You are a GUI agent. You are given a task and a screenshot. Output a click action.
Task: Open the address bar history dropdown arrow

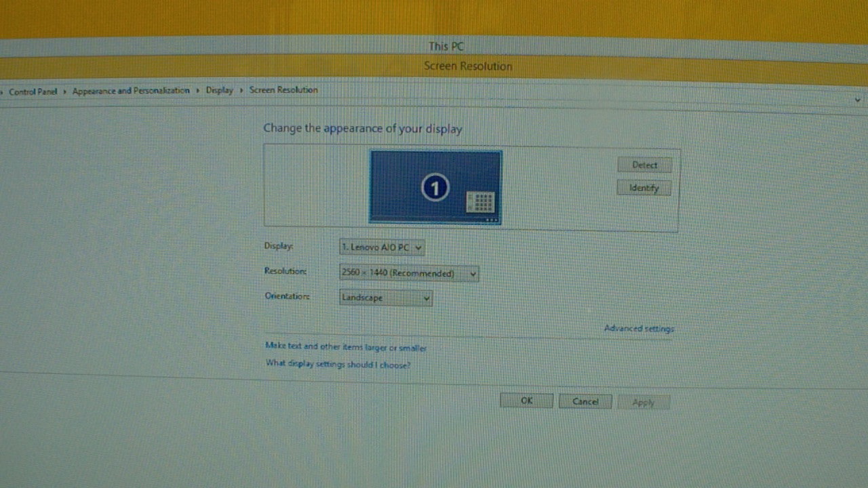point(857,100)
